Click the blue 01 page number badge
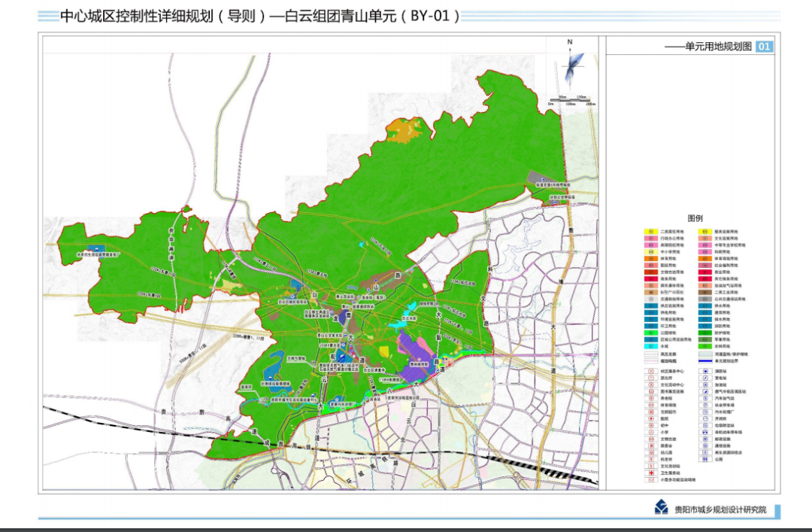 click(764, 47)
